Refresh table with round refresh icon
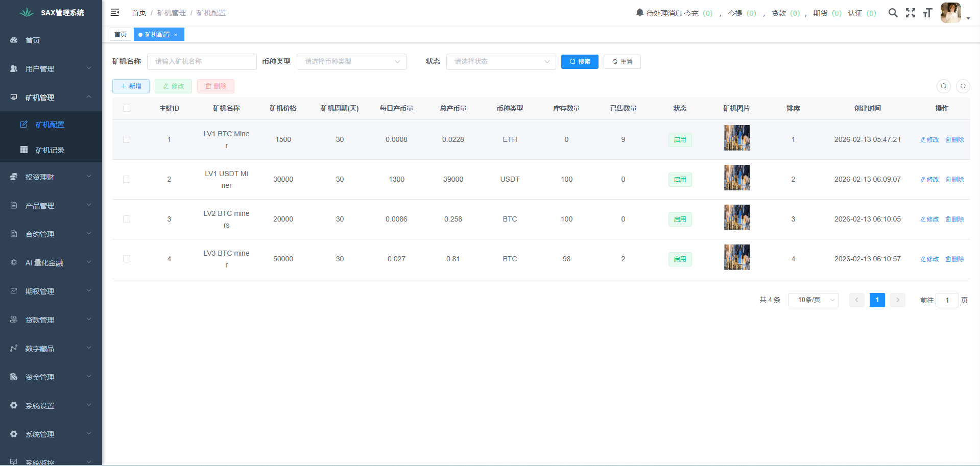The width and height of the screenshot is (980, 466). click(x=963, y=86)
